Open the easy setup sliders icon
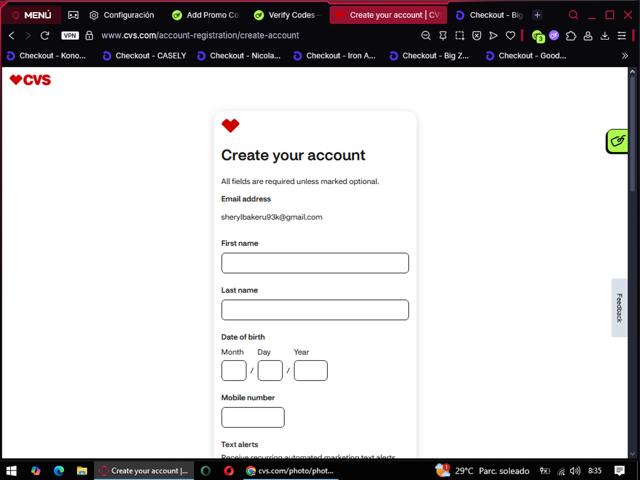The height and width of the screenshot is (480, 640). [x=622, y=36]
